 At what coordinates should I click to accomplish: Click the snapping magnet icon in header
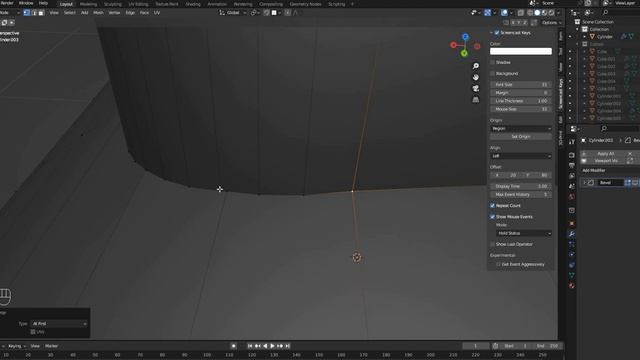[x=267, y=13]
